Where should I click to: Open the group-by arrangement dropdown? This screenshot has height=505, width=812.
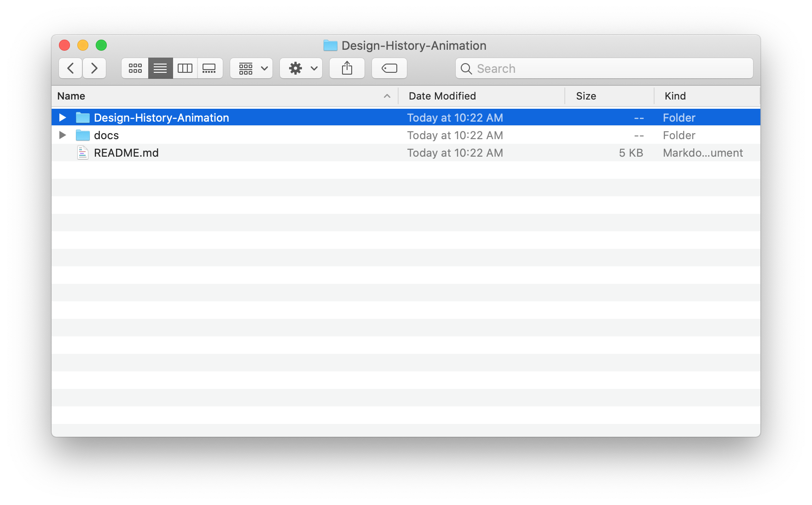pos(251,68)
